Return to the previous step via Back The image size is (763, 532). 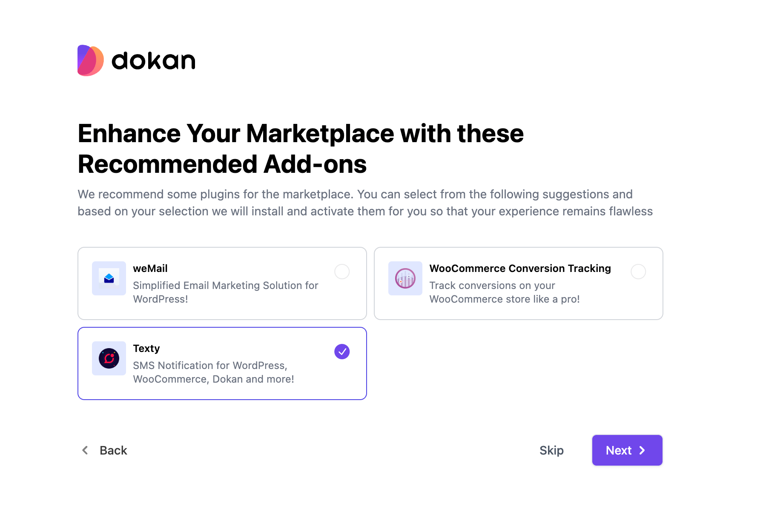(x=104, y=450)
